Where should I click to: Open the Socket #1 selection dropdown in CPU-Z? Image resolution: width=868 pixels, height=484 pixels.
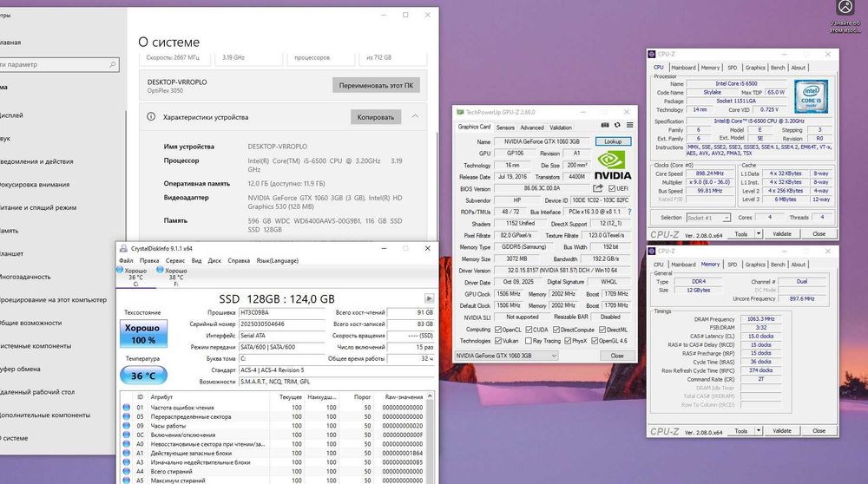tap(708, 218)
